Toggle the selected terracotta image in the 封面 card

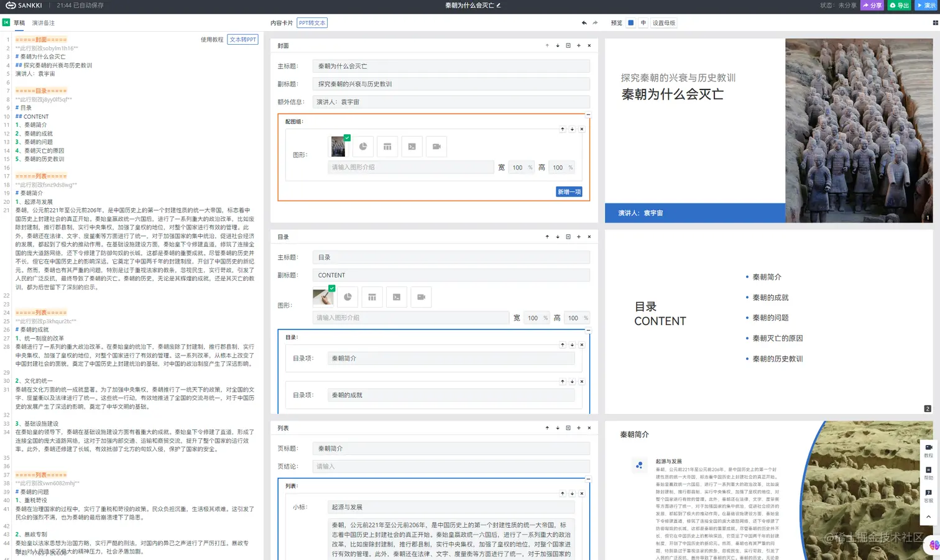click(338, 147)
